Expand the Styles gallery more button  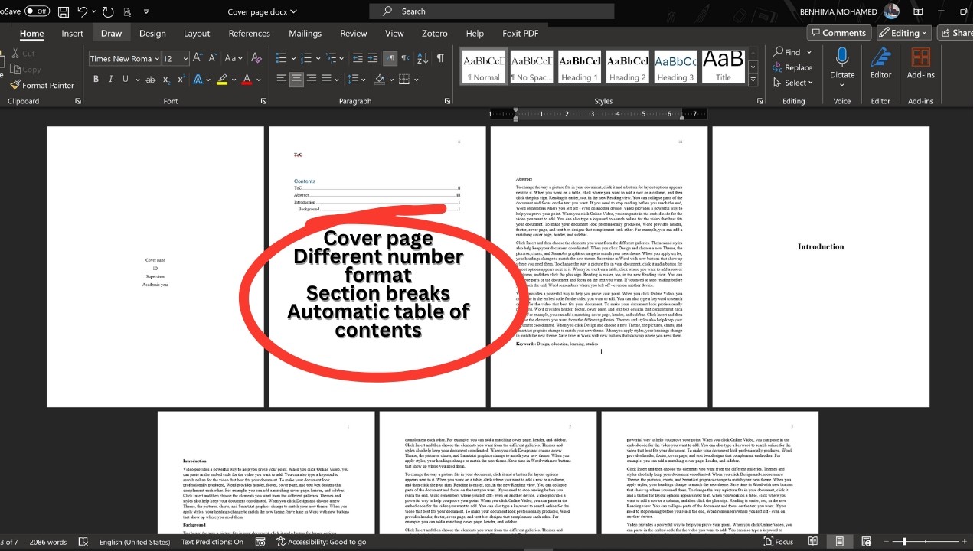[x=753, y=80]
